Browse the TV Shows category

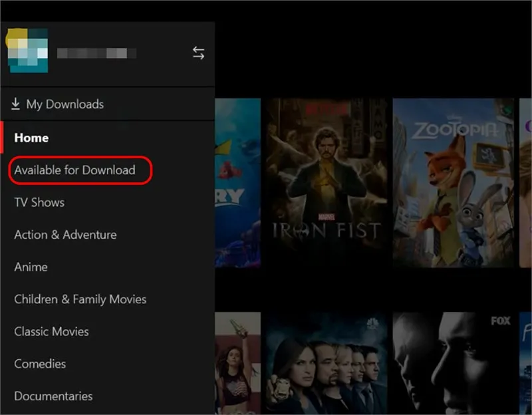(x=39, y=202)
